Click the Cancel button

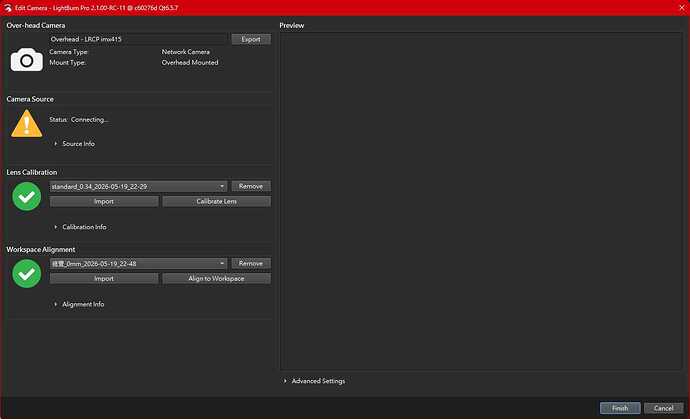click(x=664, y=408)
